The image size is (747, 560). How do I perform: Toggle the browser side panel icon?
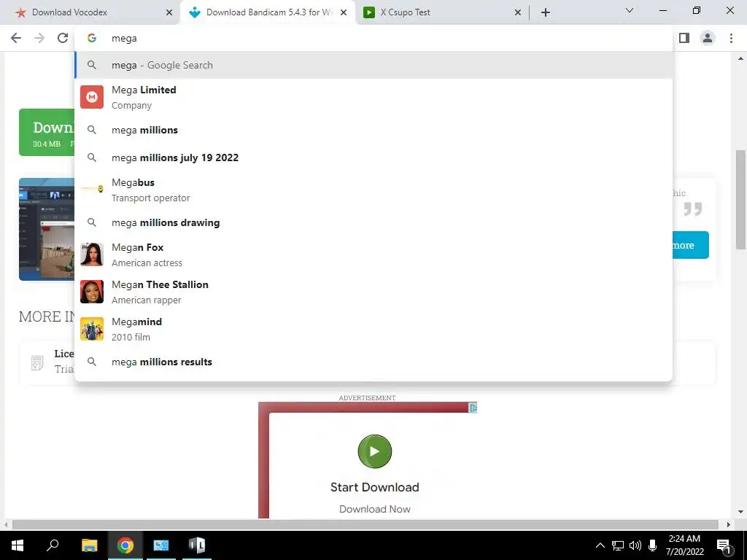(684, 38)
